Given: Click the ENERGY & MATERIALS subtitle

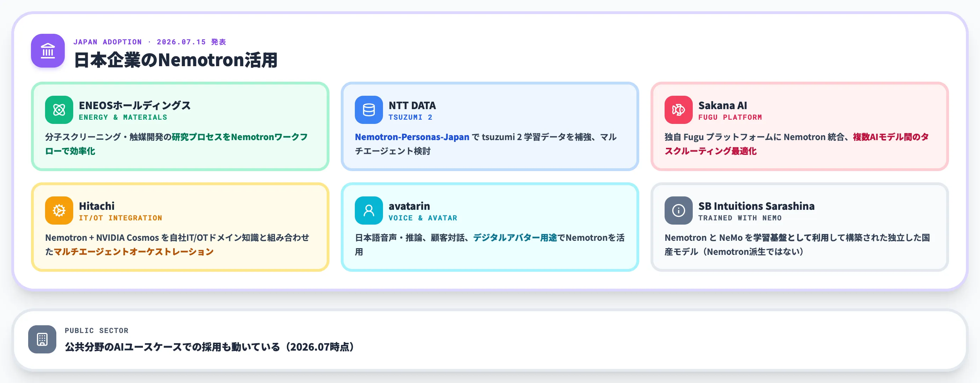Looking at the screenshot, I should [x=123, y=117].
